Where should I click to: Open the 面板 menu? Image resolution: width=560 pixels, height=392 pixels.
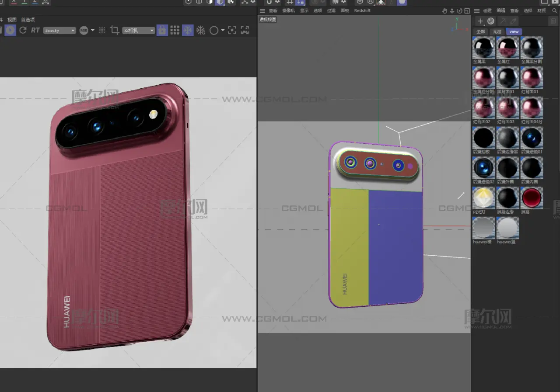pyautogui.click(x=345, y=10)
